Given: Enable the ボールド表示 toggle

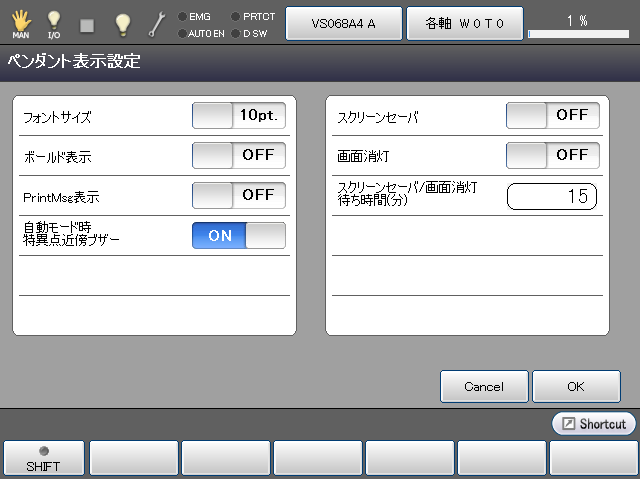Looking at the screenshot, I should (x=239, y=156).
